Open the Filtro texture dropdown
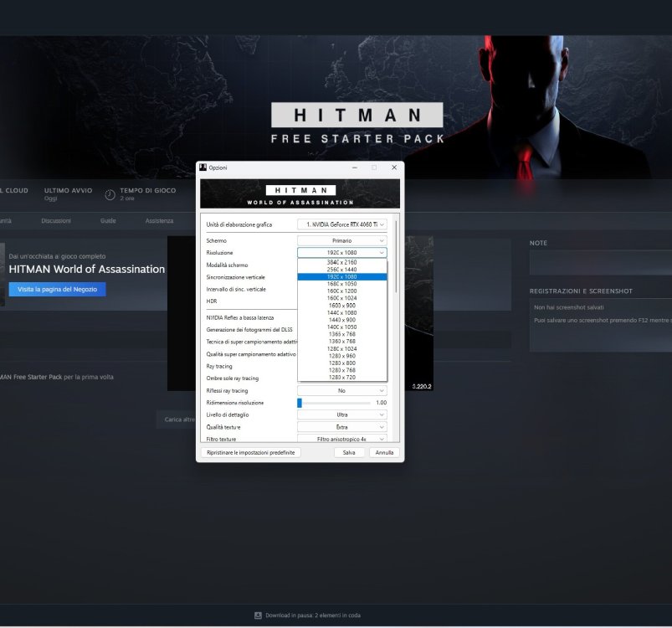Screen dimensions: 672x628 342,439
